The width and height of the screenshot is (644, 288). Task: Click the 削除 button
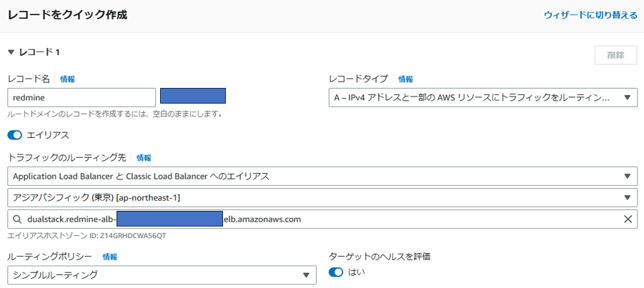pos(615,55)
